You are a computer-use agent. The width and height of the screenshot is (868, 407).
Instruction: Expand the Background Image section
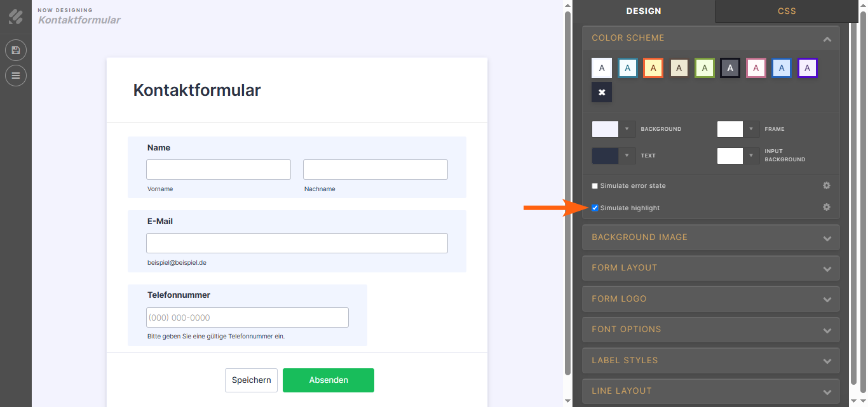711,237
